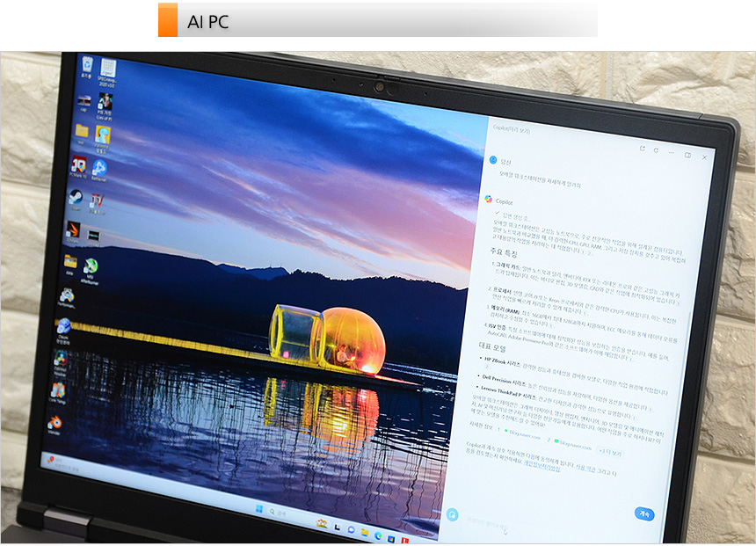Open the SPECviewperf 2020 desktop shortcut
The height and width of the screenshot is (546, 756).
(106, 73)
